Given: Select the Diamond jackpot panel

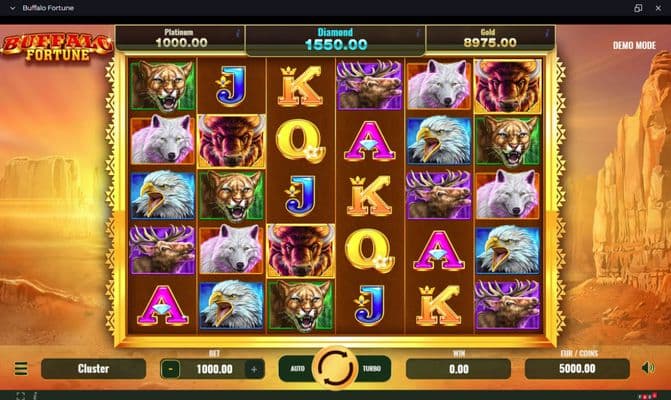Looking at the screenshot, I should [x=336, y=40].
